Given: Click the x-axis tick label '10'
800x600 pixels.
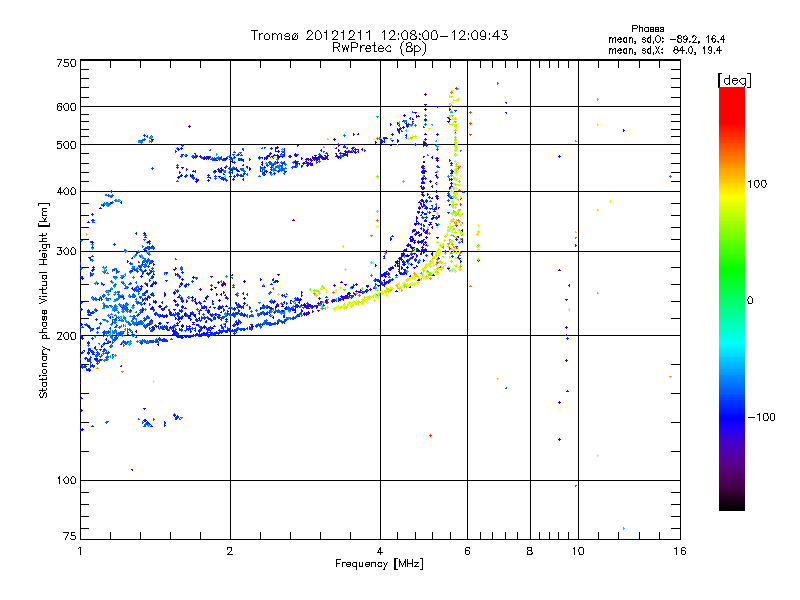Looking at the screenshot, I should click(x=578, y=551).
